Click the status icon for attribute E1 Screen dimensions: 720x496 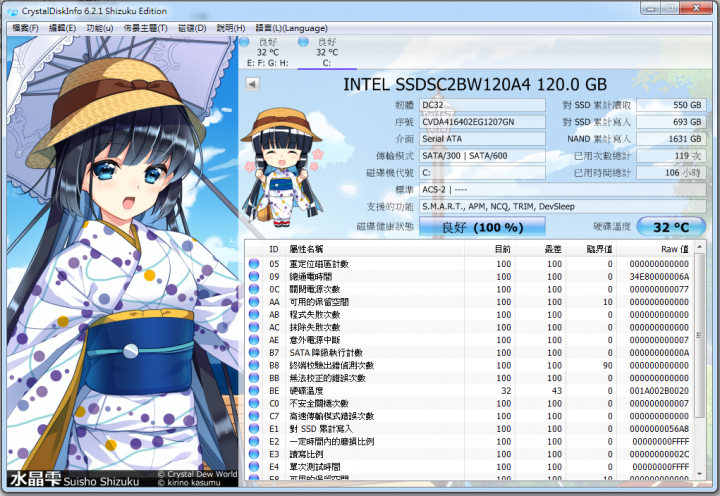pos(254,428)
